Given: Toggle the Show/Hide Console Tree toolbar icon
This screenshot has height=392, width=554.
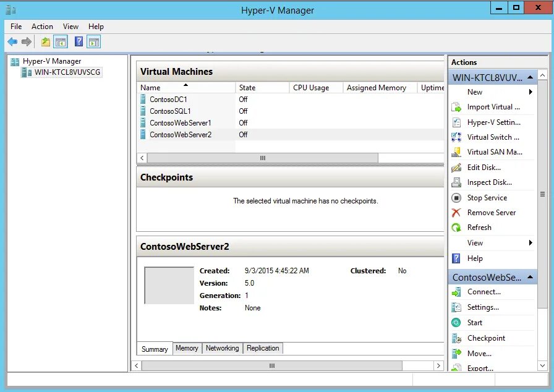Looking at the screenshot, I should click(x=61, y=42).
